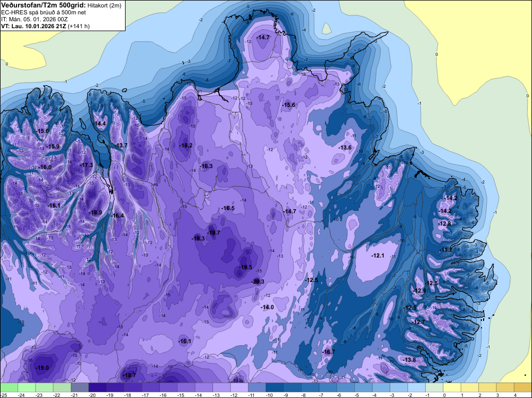532x398 pixels.
Task: Click the '(+141 h)' forecast offset text
Action: (79, 26)
